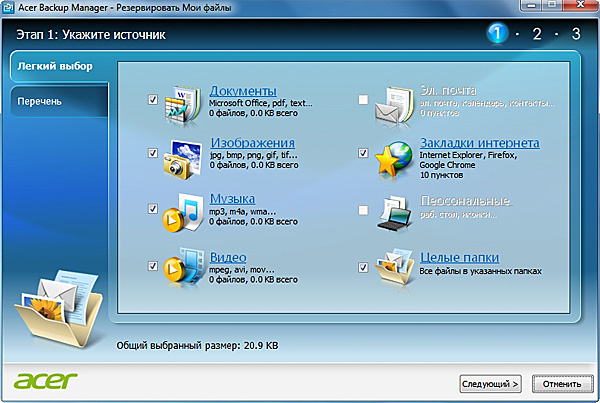Enable the Персональные checkbox
Screen dimensions: 600x403
pyautogui.click(x=363, y=209)
